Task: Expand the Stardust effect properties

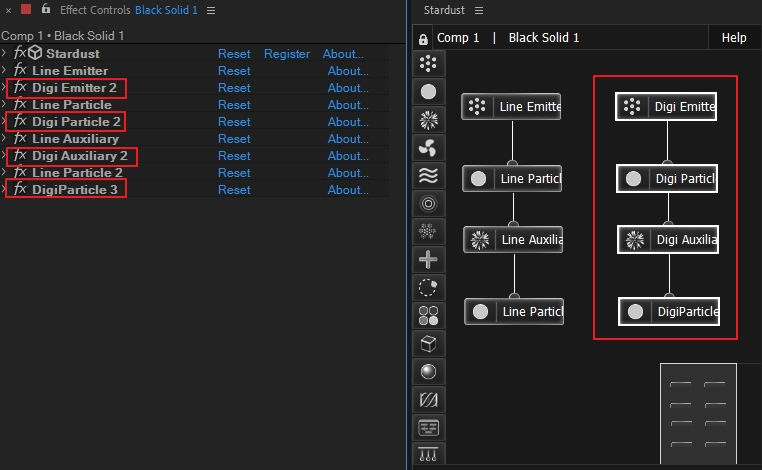Action: pos(4,53)
